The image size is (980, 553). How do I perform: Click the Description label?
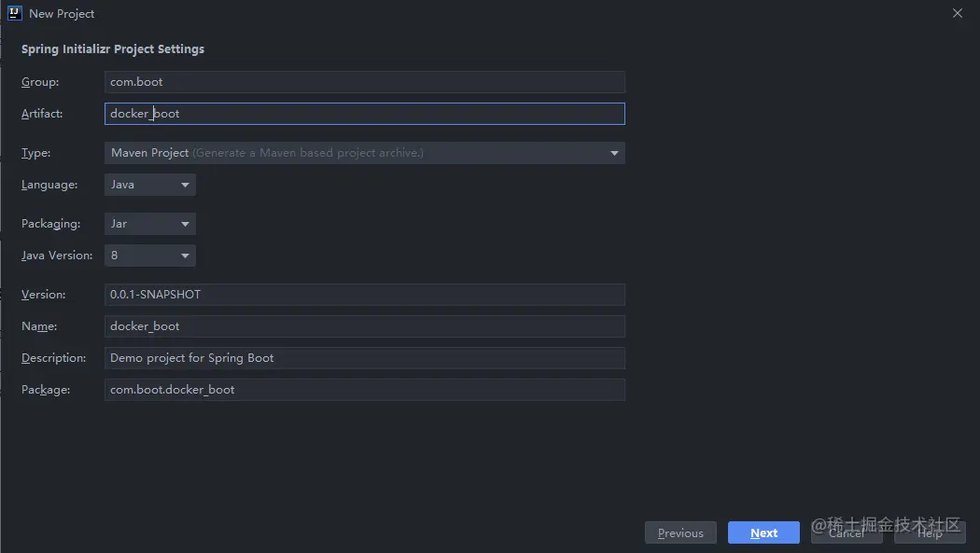(54, 358)
